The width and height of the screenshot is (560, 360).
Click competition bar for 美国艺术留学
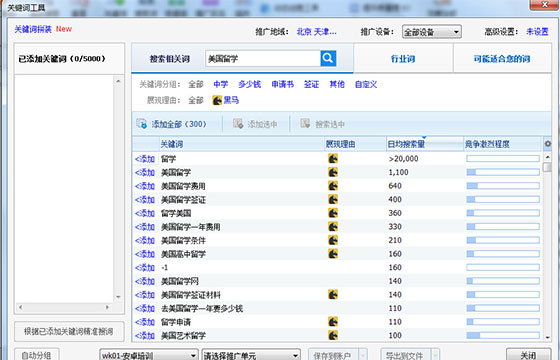click(503, 335)
